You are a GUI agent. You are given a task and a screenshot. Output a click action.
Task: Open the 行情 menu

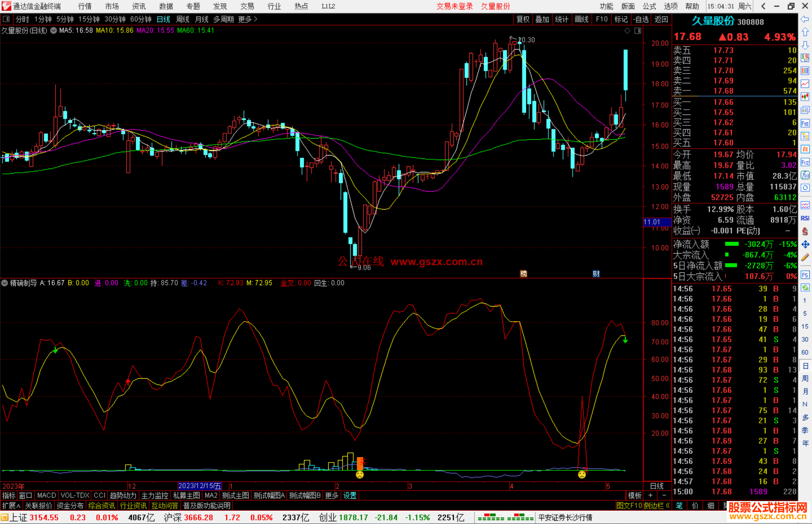click(85, 6)
